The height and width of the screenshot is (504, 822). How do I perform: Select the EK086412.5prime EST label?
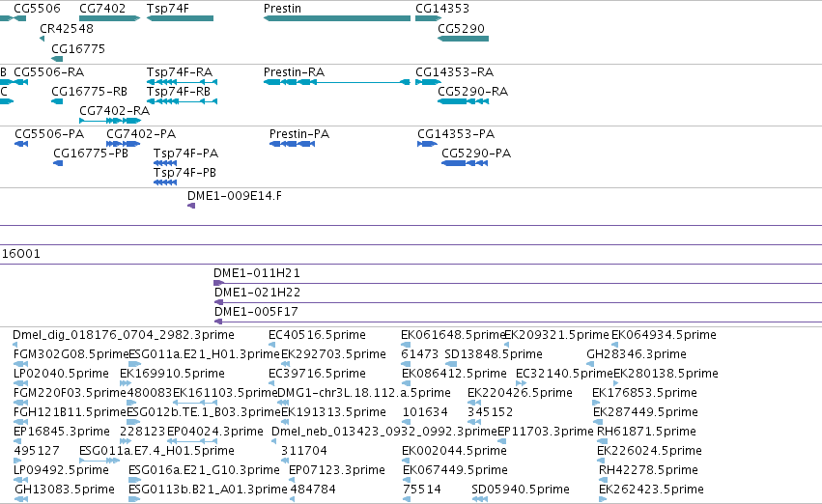454,374
